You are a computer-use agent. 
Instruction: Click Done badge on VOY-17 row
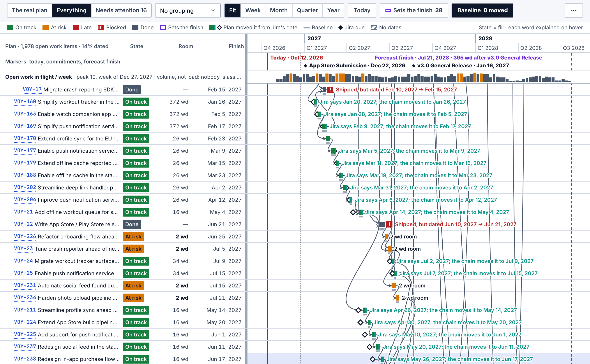coord(132,89)
